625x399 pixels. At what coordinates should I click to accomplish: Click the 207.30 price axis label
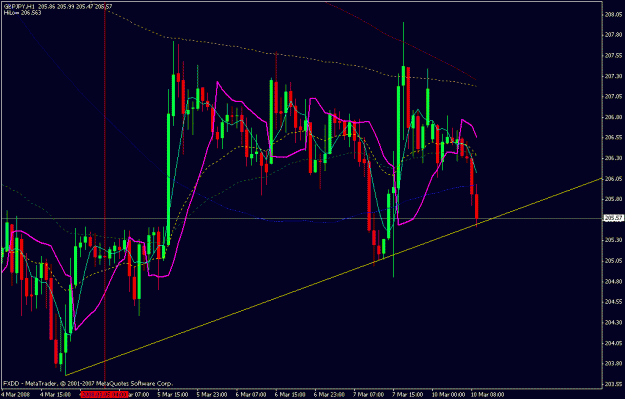[613, 76]
